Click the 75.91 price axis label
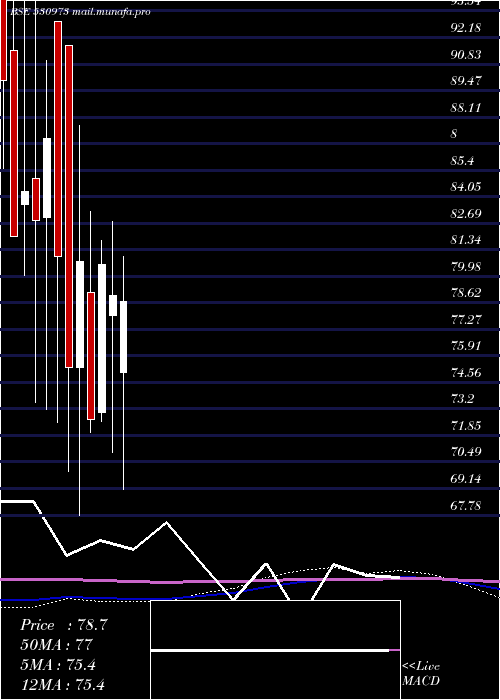 (x=466, y=346)
